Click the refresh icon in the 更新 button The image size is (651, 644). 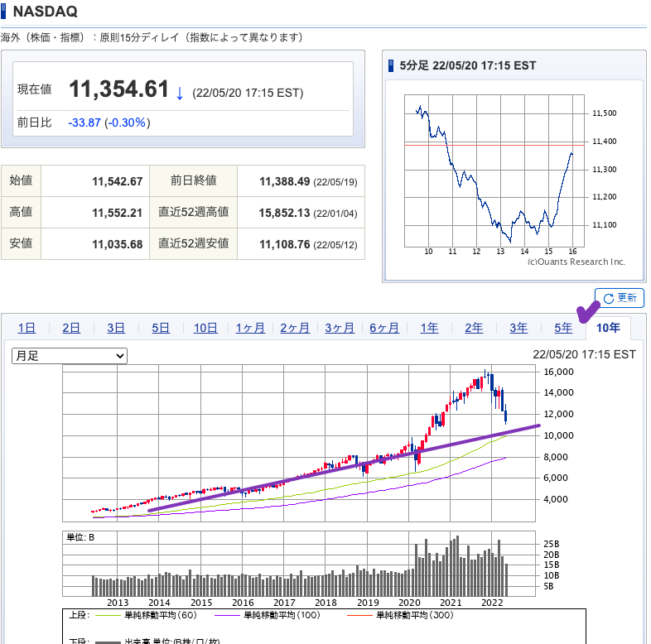point(608,298)
